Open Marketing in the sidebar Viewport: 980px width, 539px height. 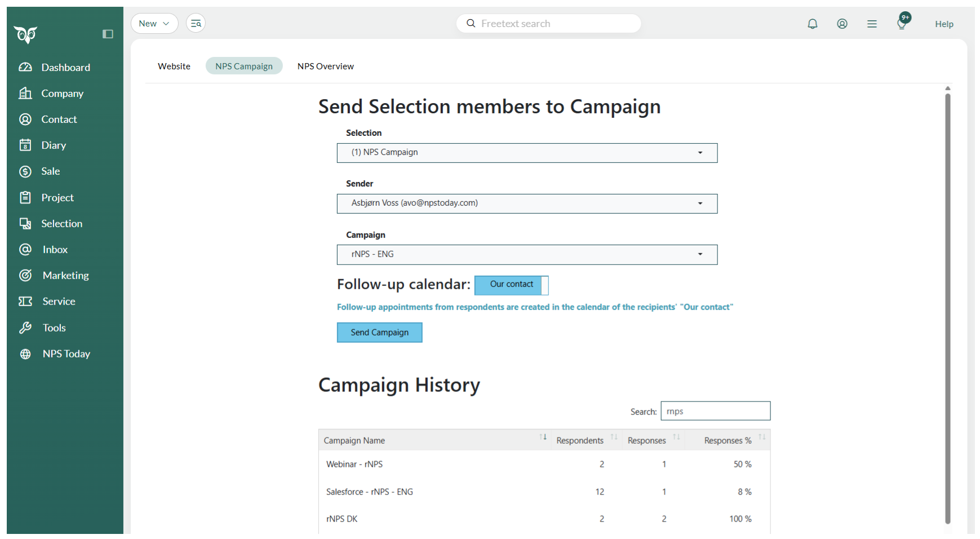pos(65,276)
